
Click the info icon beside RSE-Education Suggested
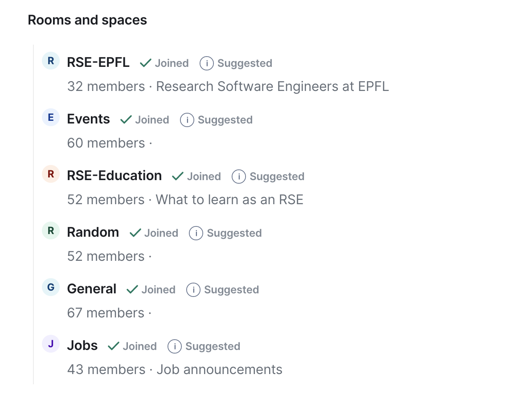tap(239, 177)
